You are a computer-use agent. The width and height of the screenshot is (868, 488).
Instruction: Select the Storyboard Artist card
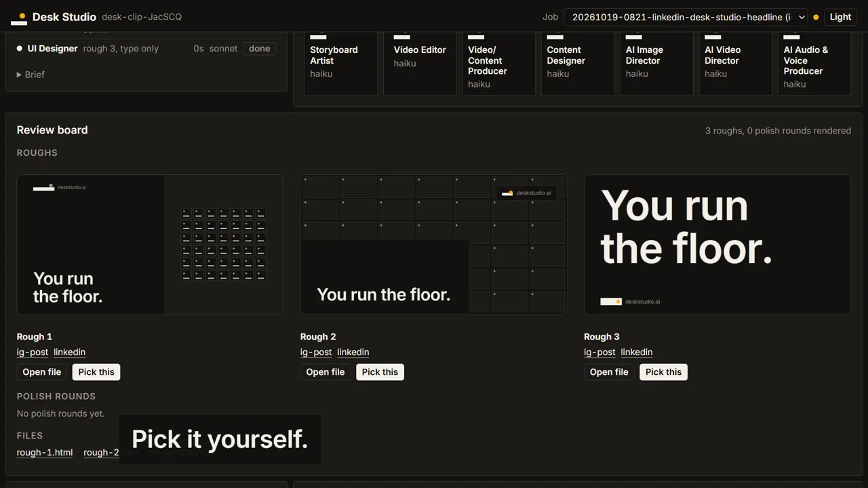point(341,63)
